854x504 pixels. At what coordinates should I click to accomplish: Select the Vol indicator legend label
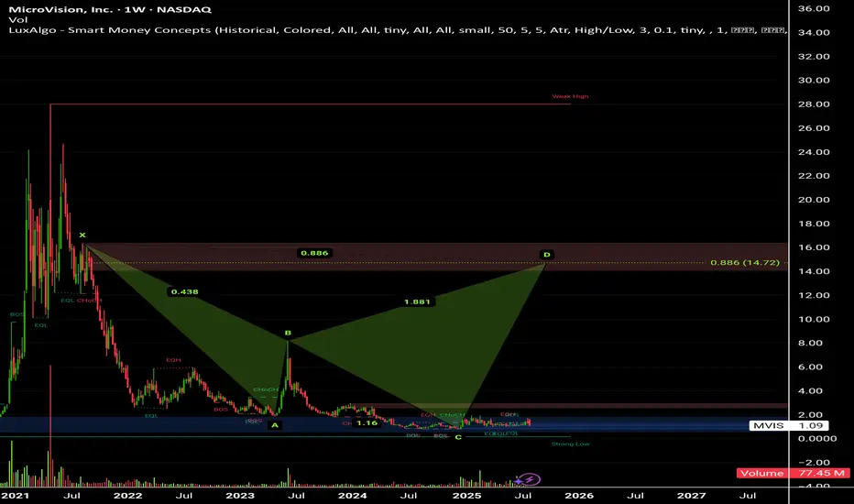click(x=18, y=19)
